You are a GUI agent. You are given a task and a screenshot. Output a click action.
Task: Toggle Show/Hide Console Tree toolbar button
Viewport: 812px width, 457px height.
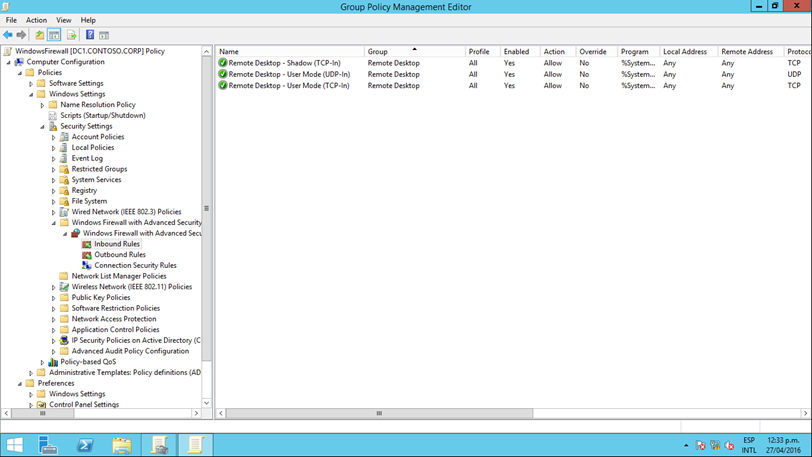[54, 35]
